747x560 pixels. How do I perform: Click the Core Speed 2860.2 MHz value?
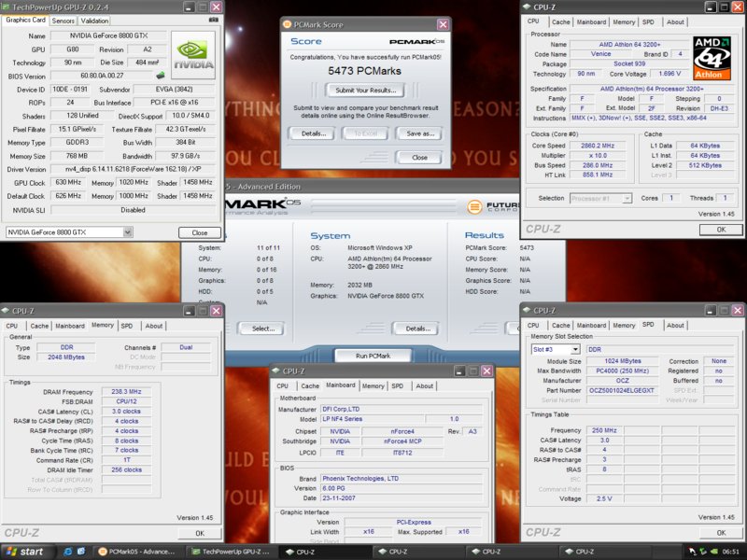coord(598,146)
